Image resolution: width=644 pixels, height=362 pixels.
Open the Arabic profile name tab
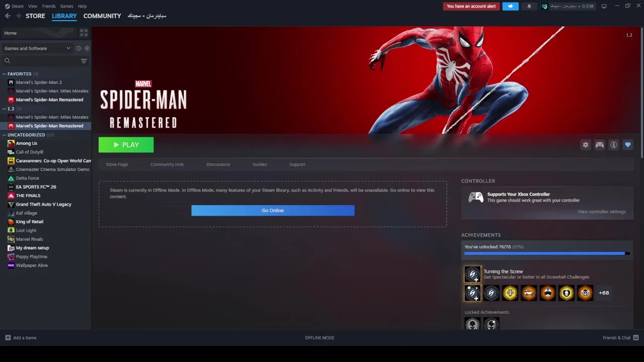147,16
